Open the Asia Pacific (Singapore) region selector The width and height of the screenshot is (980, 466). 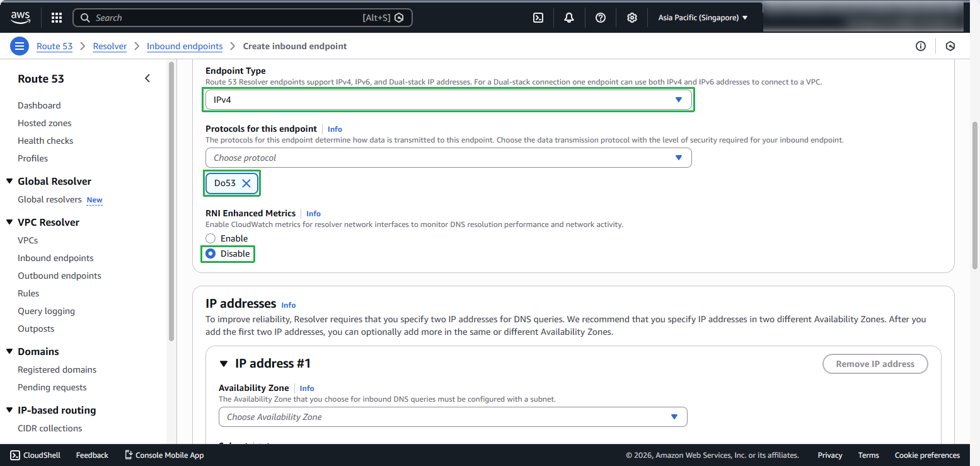click(x=703, y=18)
